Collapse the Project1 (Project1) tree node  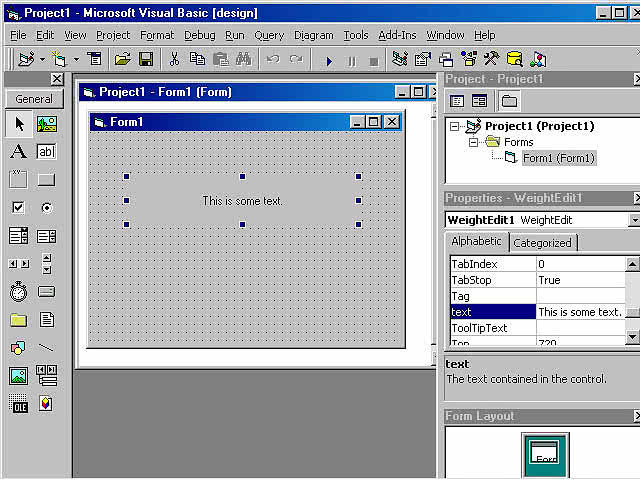454,127
